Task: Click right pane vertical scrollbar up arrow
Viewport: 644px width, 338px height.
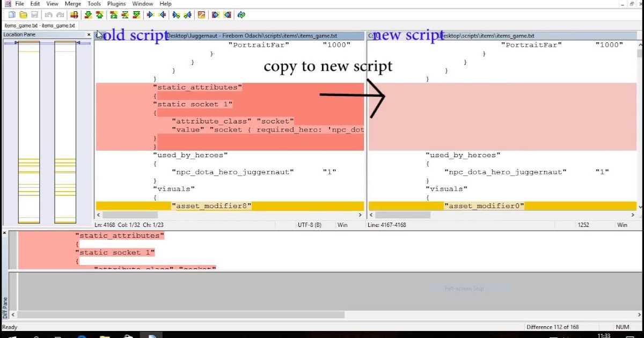Action: (x=639, y=45)
